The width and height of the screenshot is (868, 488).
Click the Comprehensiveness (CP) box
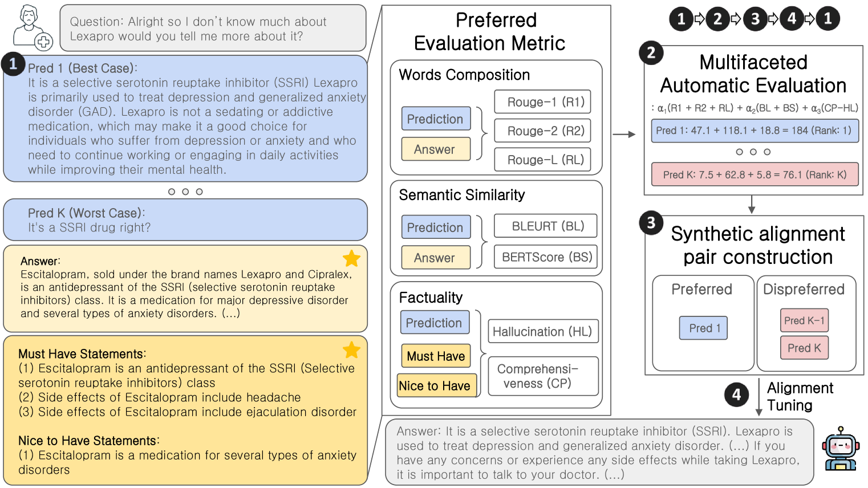pos(542,376)
